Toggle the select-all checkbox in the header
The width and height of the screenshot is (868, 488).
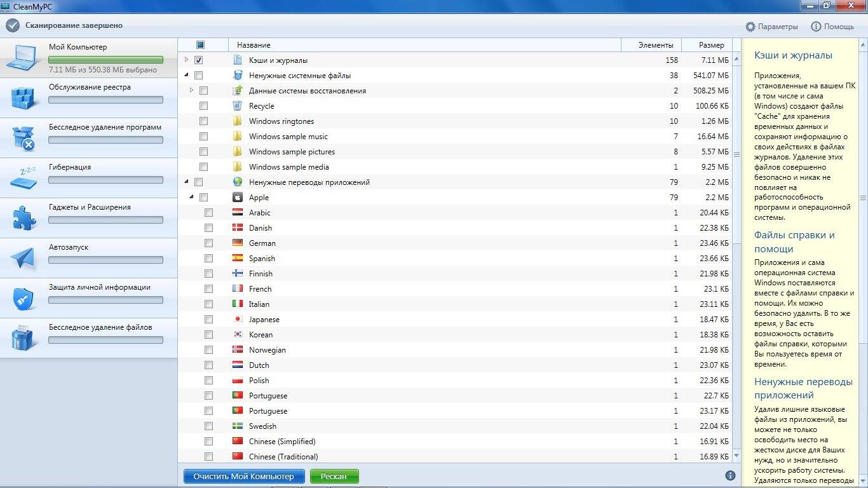point(200,45)
